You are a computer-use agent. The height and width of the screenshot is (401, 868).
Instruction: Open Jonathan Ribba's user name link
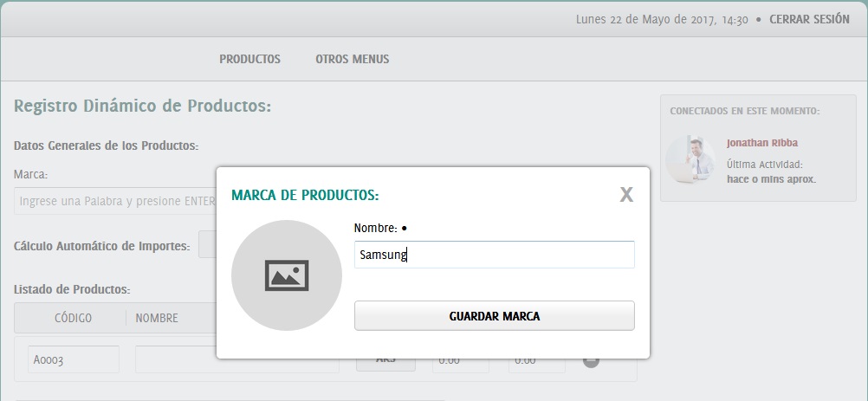761,143
